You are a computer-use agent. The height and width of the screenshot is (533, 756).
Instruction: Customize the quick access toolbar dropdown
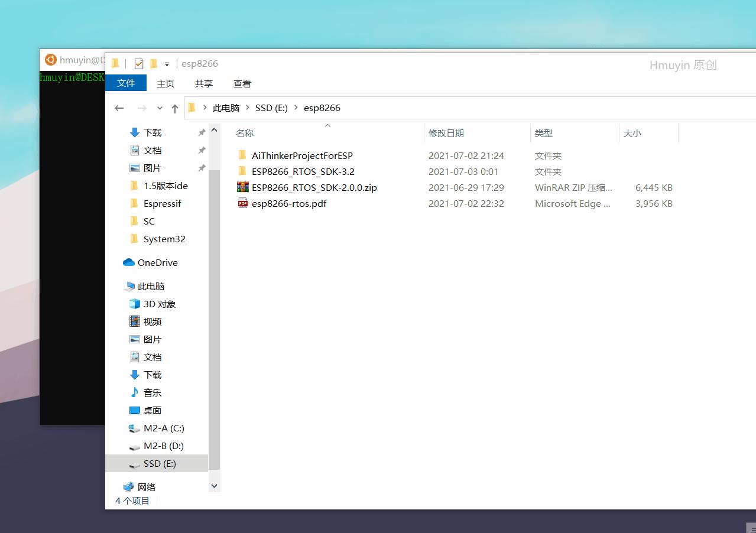(167, 63)
